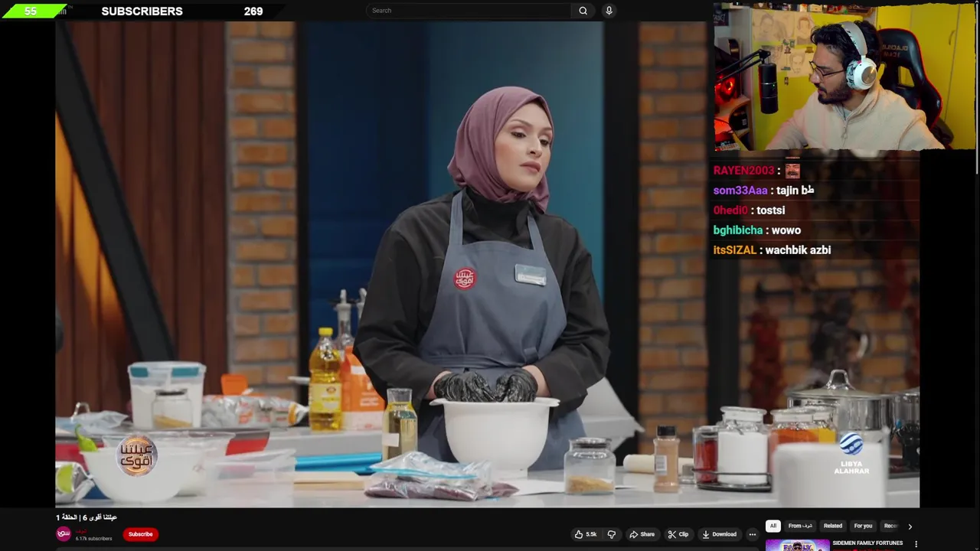Activate voice search microphone icon

[609, 11]
